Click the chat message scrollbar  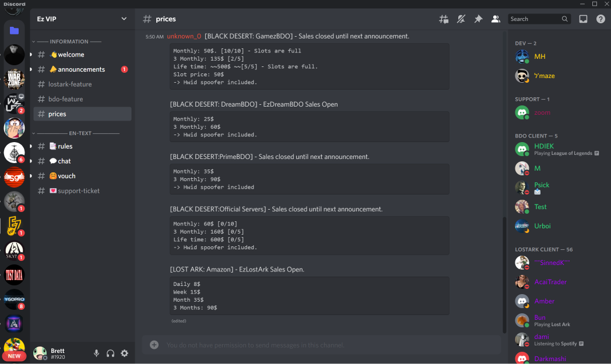point(504,275)
